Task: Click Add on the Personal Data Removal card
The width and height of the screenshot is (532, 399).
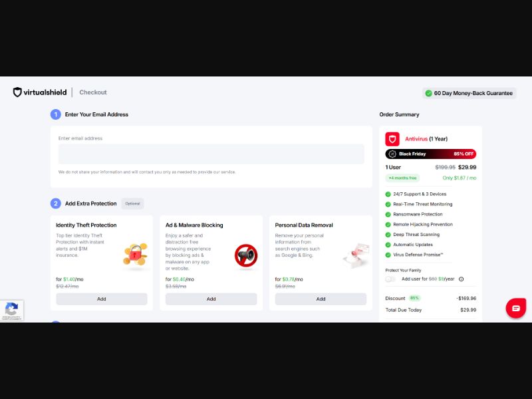Action: point(321,299)
